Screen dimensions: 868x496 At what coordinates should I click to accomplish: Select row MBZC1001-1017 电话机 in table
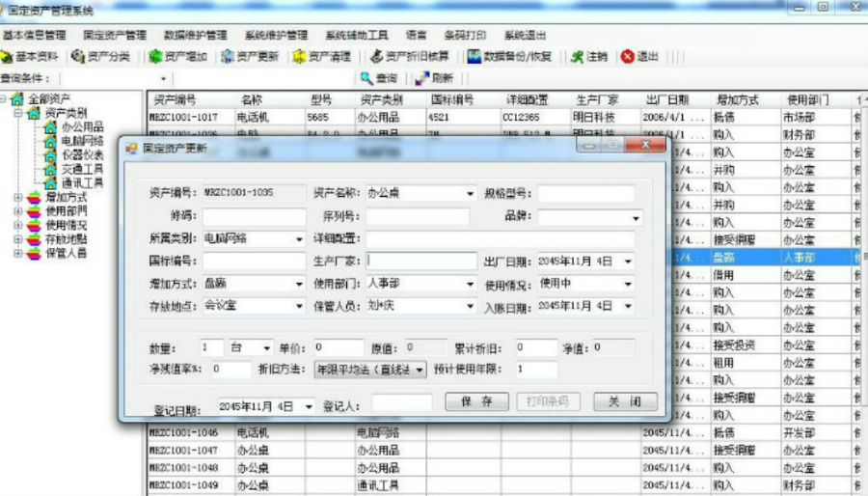[x=499, y=118]
